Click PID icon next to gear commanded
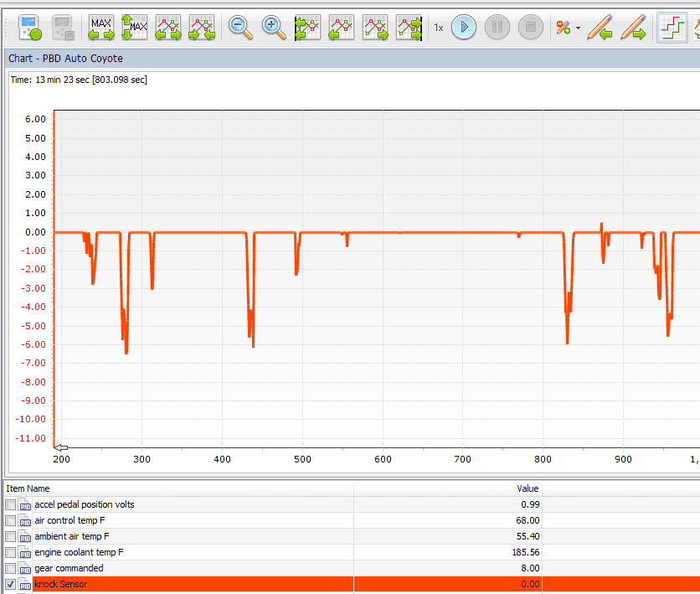 tap(24, 569)
